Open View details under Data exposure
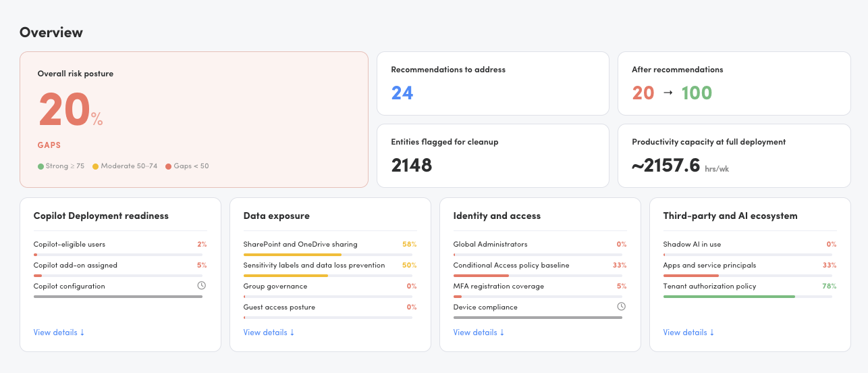This screenshot has width=868, height=373. [269, 332]
